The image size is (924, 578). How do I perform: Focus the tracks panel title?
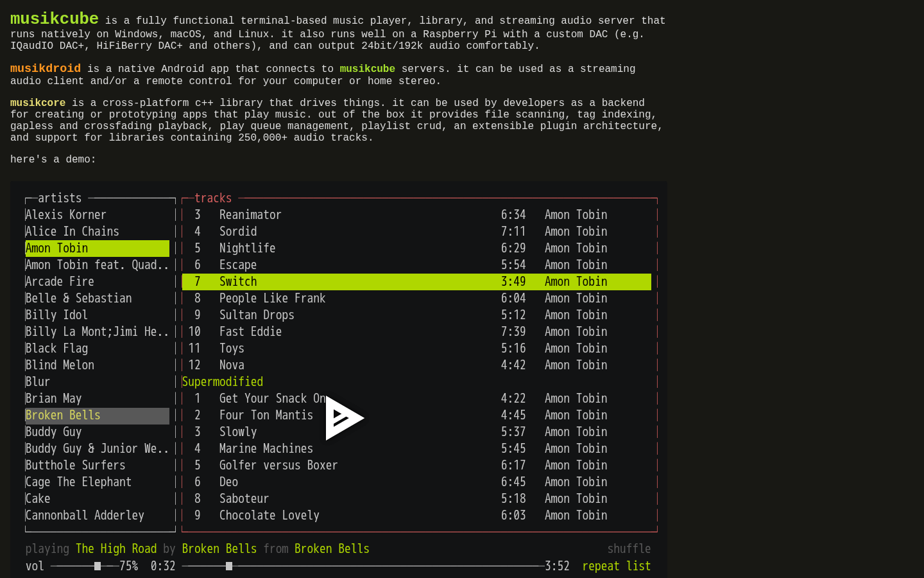tap(213, 198)
